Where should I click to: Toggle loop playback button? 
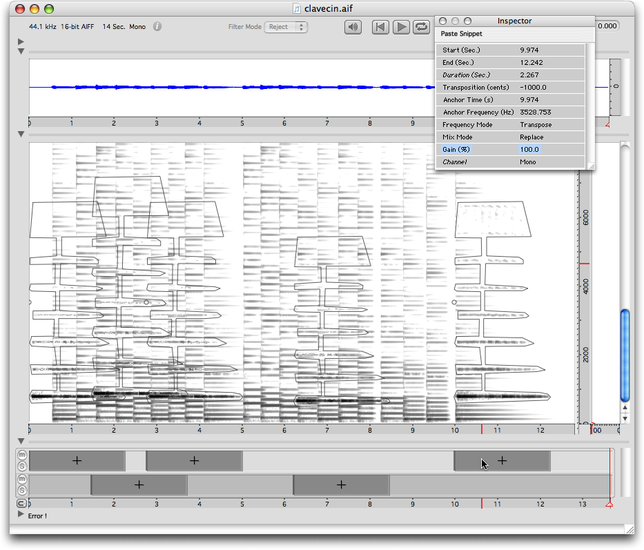pos(422,27)
